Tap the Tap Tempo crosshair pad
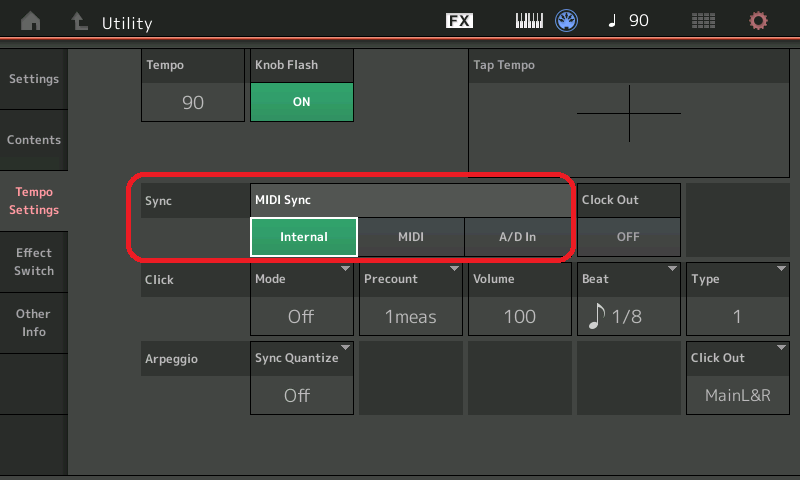This screenshot has height=480, width=800. point(629,113)
